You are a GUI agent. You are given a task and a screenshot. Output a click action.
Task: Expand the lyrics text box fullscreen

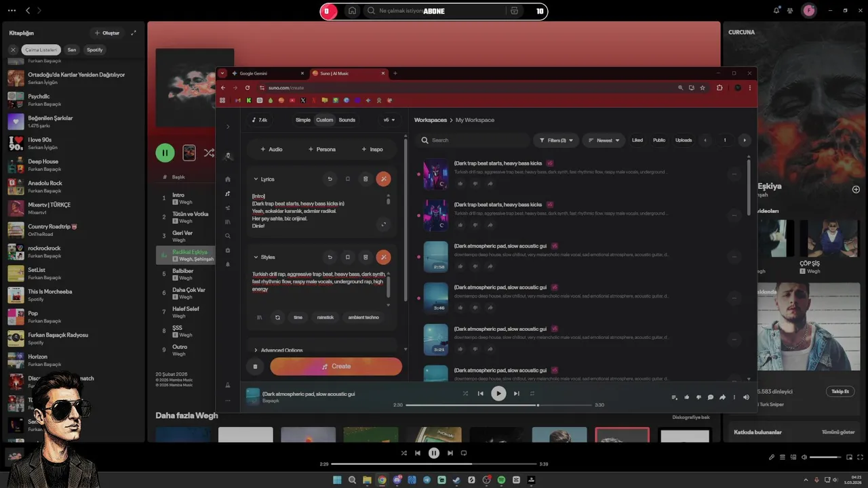pyautogui.click(x=383, y=224)
